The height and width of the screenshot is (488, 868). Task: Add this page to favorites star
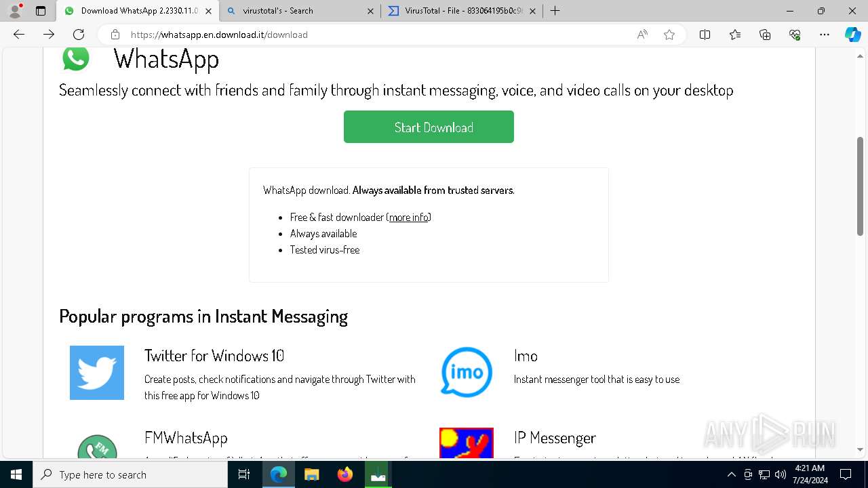click(669, 35)
